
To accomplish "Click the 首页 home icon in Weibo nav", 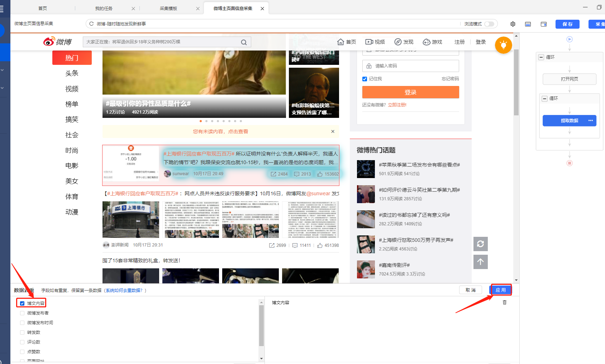I will pos(341,42).
